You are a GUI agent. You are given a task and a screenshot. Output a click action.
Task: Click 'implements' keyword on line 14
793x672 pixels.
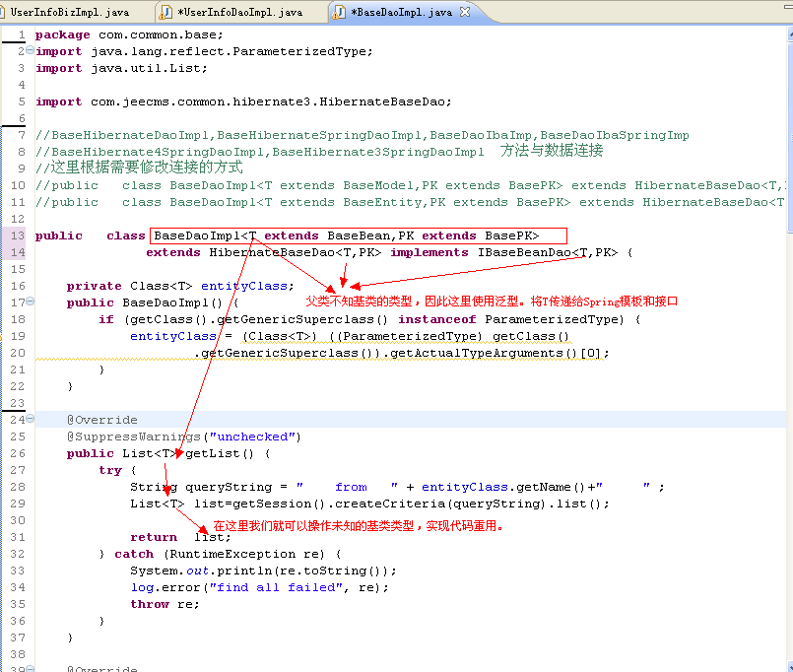coord(429,252)
